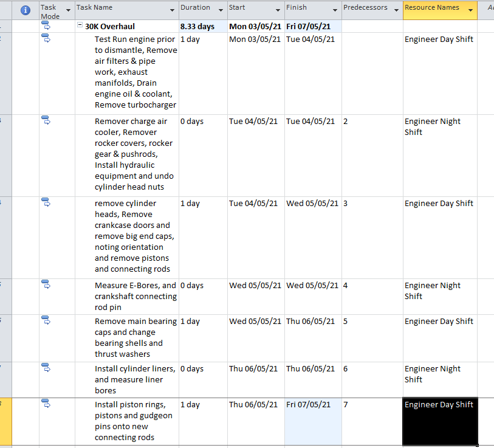
Task: Click task mode icon for Remover charge air cooler task
Action: [46, 121]
